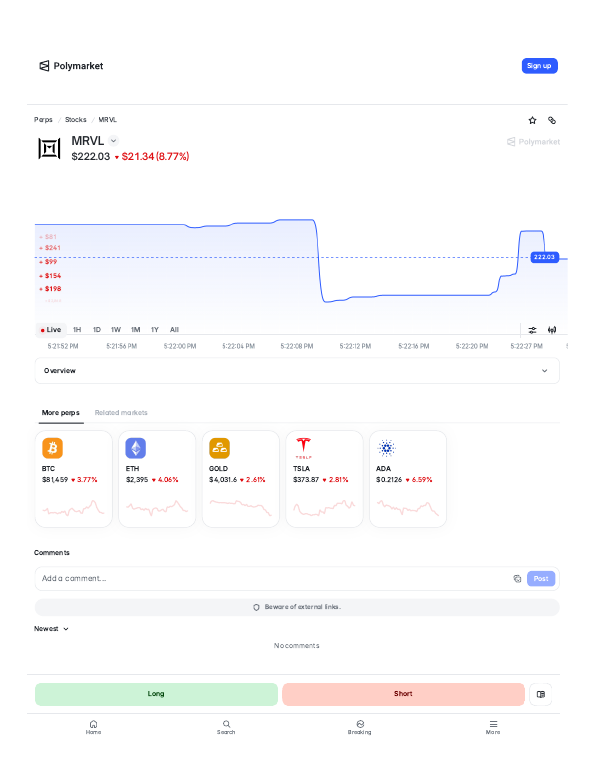Click the Post comment button
The height and width of the screenshot is (770, 595).
tap(541, 578)
